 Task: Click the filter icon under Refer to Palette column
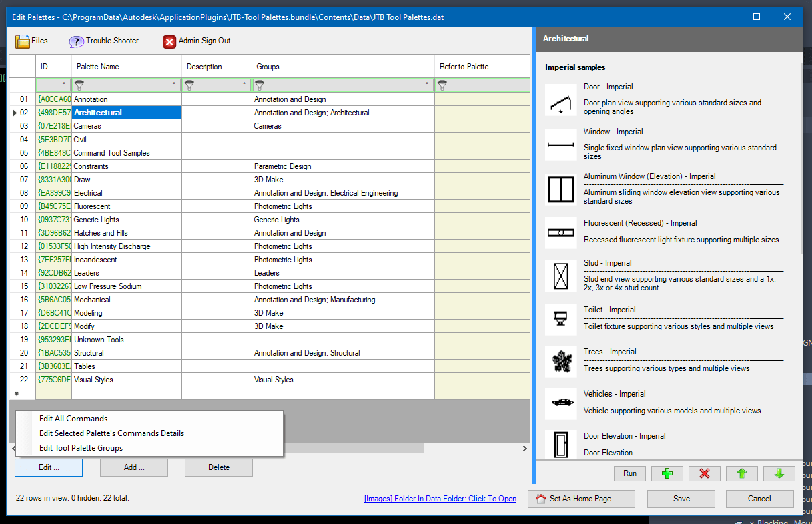point(442,85)
